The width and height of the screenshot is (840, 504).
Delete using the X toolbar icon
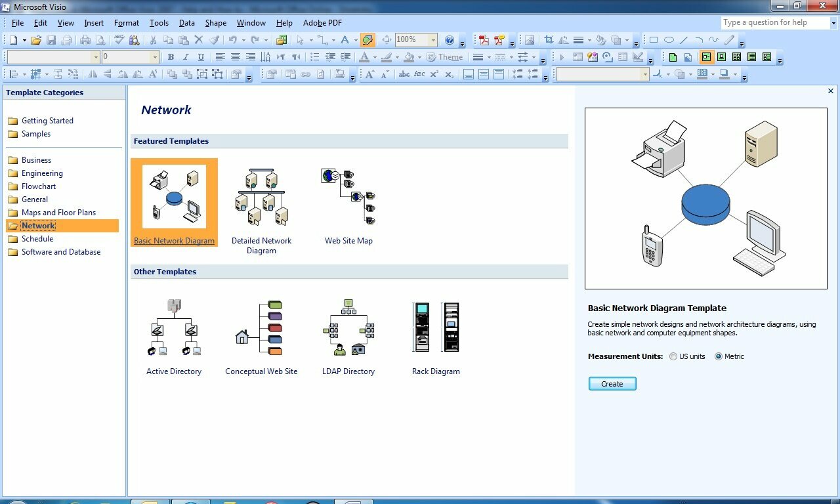coord(199,40)
